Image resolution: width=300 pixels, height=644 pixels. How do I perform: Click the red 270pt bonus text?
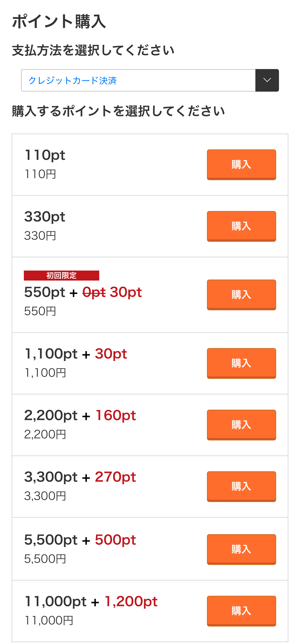(x=115, y=477)
